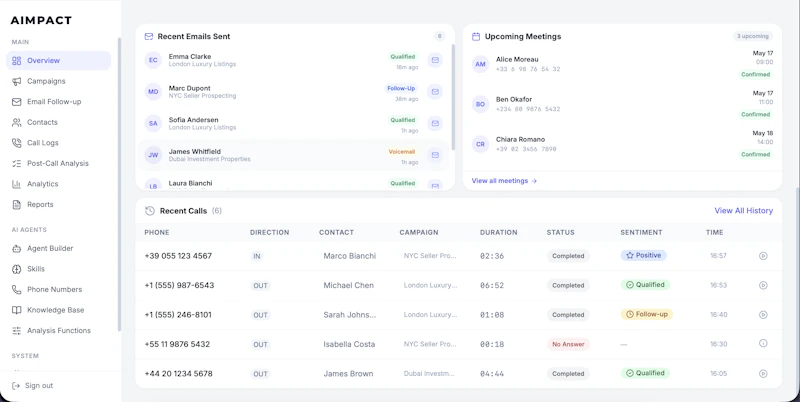Select Marc Dupont email entry
800x402 pixels.
(293, 92)
